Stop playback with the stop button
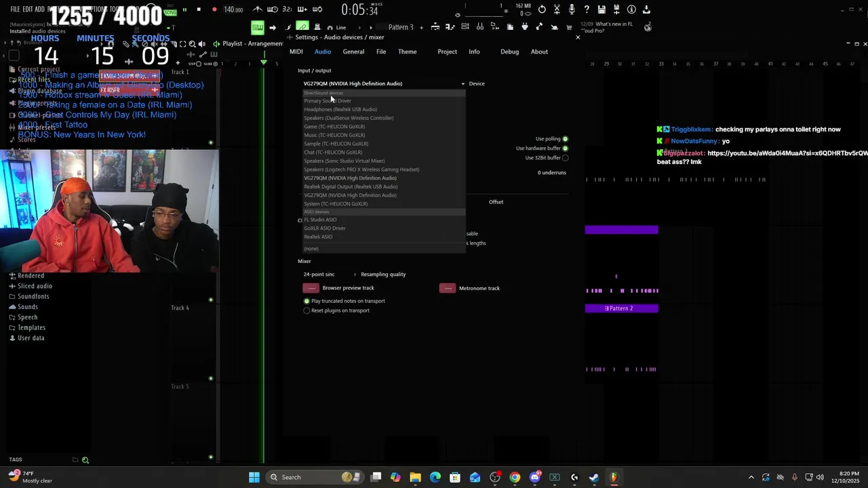This screenshot has width=868, height=488. [x=199, y=9]
